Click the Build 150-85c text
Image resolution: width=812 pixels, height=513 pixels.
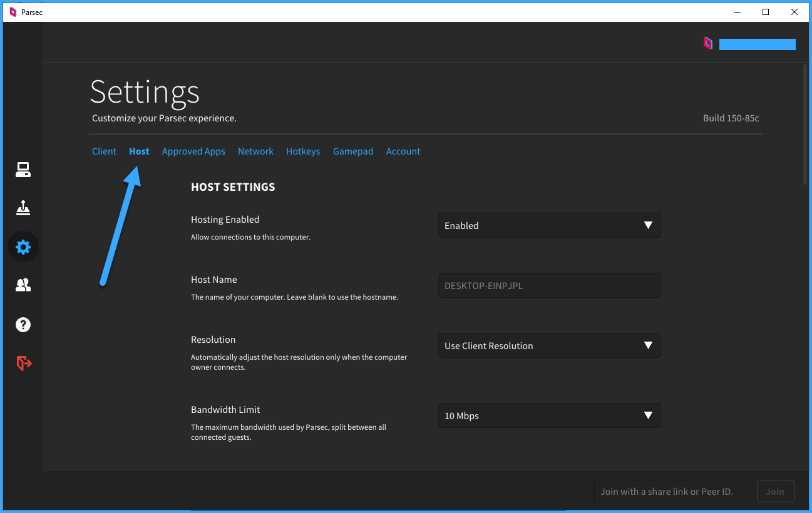[x=731, y=118]
